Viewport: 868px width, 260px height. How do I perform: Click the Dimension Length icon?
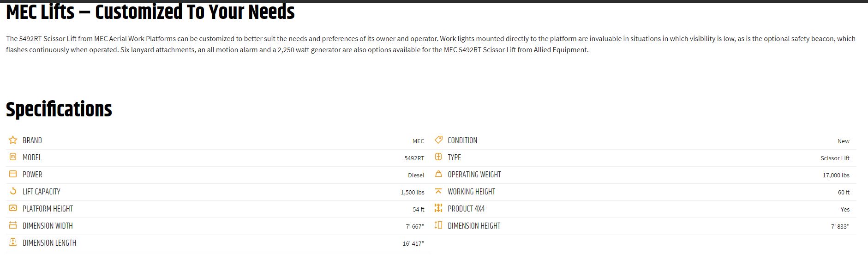[x=13, y=242]
